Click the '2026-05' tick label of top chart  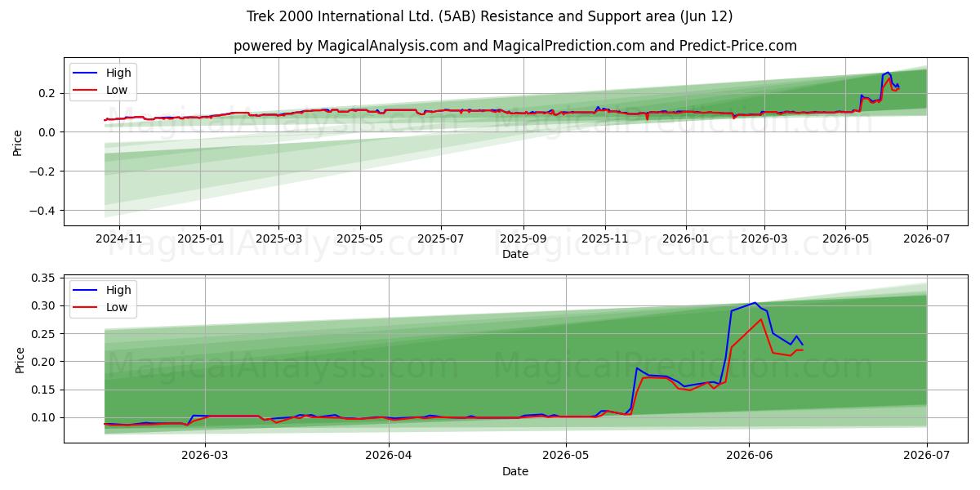845,239
